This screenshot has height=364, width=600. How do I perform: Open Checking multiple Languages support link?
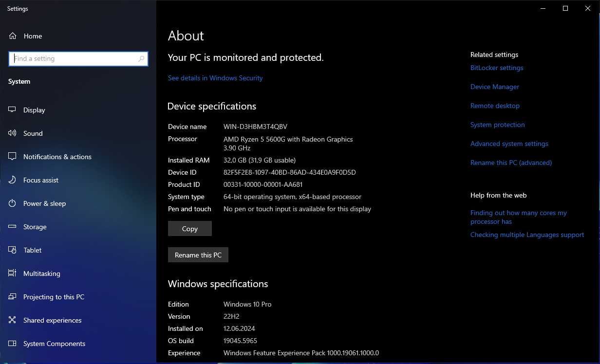(x=527, y=235)
